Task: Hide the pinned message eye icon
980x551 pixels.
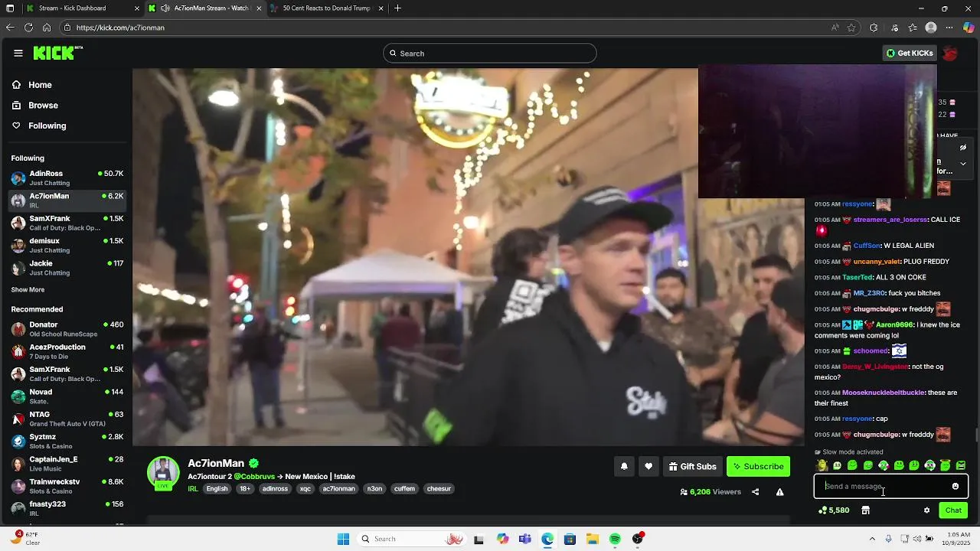Action: [962, 148]
